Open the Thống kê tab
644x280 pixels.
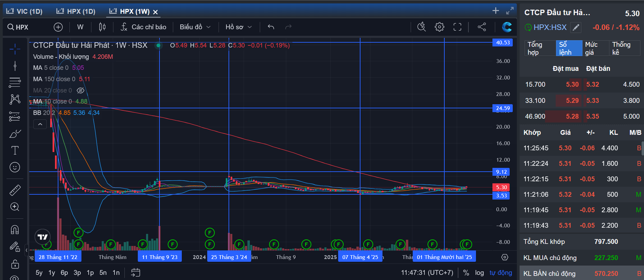click(x=625, y=48)
